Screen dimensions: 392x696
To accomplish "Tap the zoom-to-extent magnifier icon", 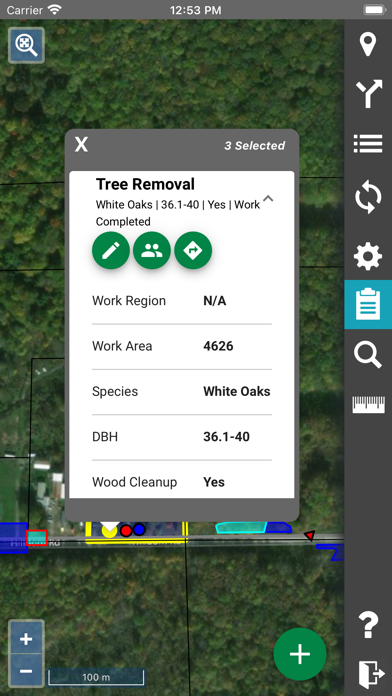I will 26,45.
